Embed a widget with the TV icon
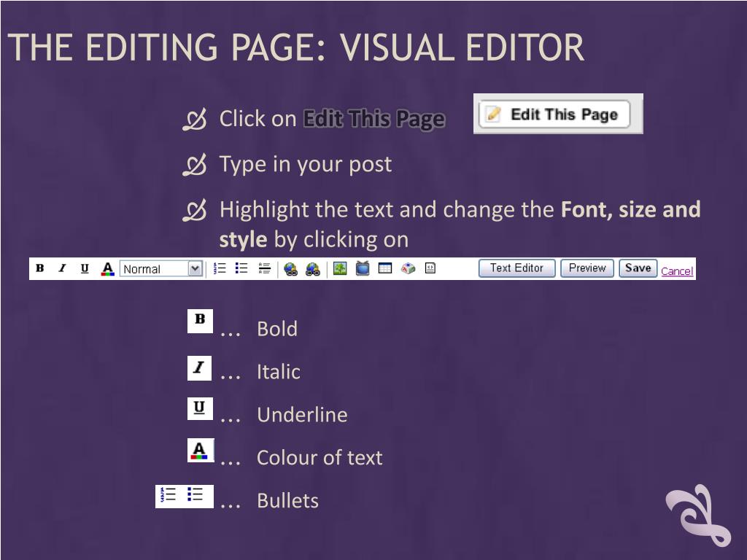Image resolution: width=747 pixels, height=560 pixels. tap(363, 268)
